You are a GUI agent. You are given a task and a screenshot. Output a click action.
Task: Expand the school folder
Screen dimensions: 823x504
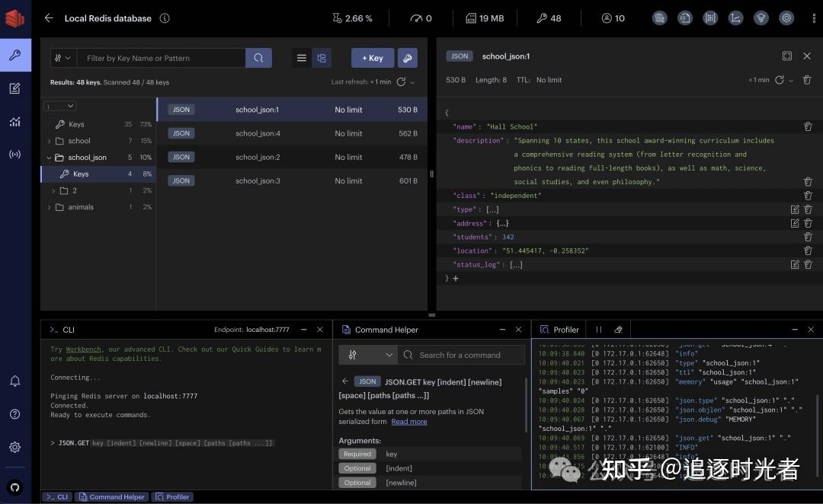coord(49,141)
